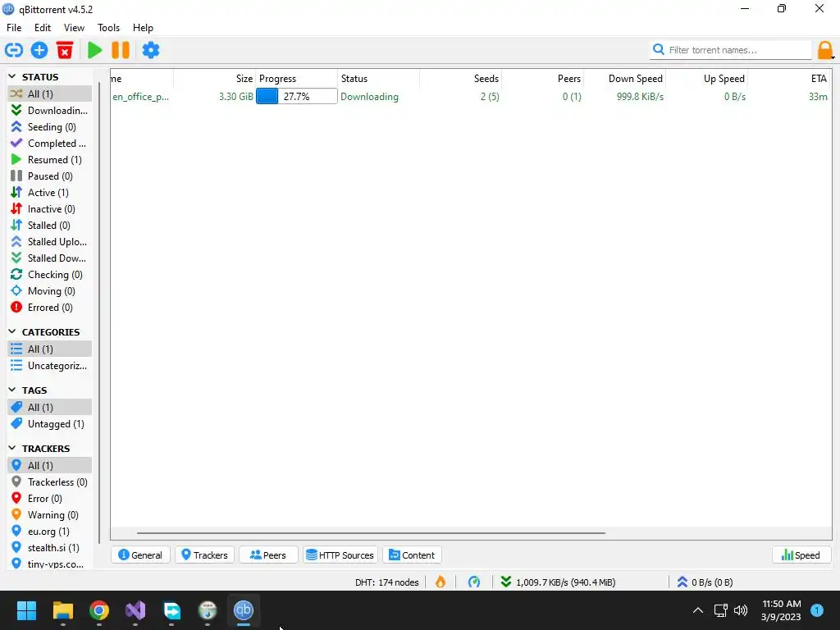Resume torrents with the green play icon

(95, 50)
